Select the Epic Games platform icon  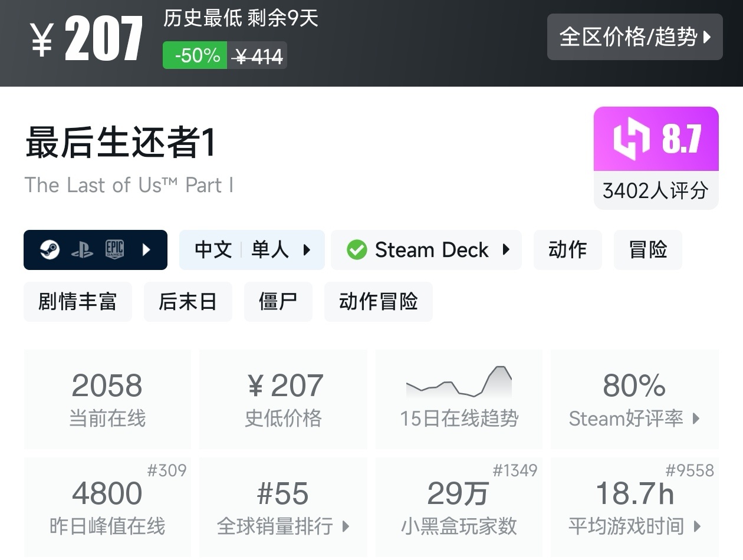116,249
